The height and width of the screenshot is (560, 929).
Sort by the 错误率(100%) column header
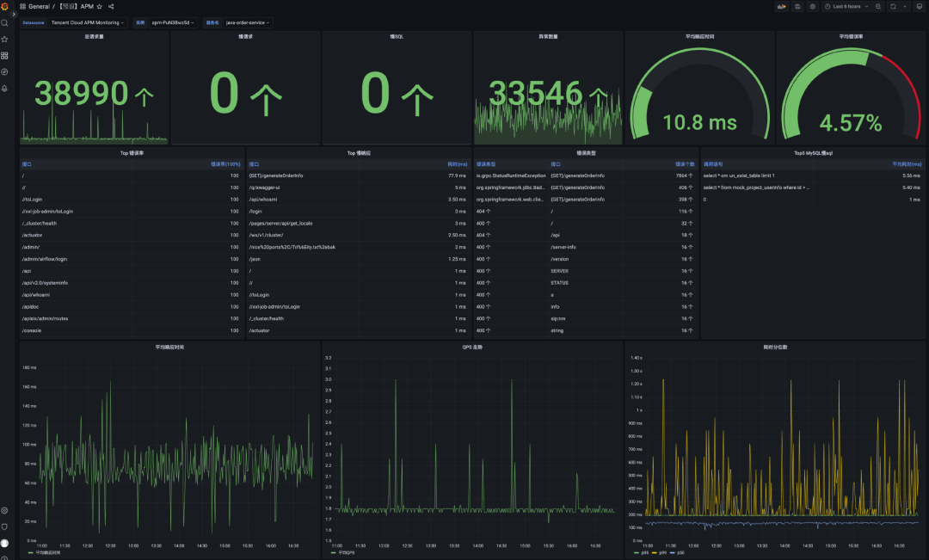click(x=225, y=164)
